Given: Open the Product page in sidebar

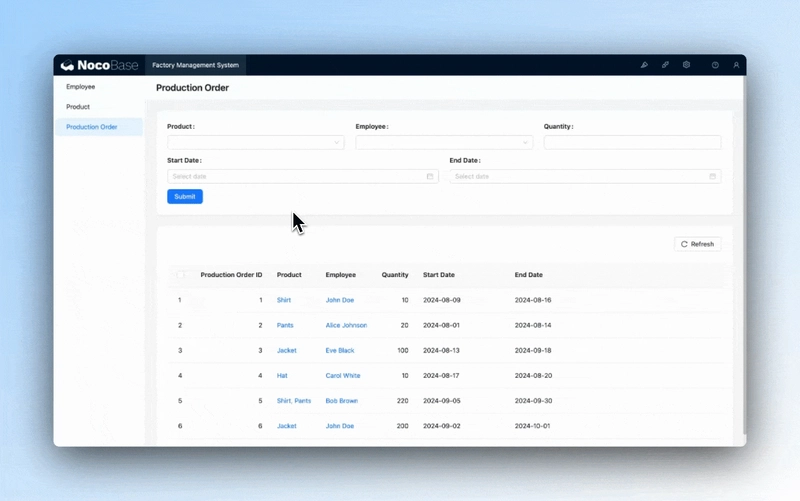Looking at the screenshot, I should tap(78, 107).
